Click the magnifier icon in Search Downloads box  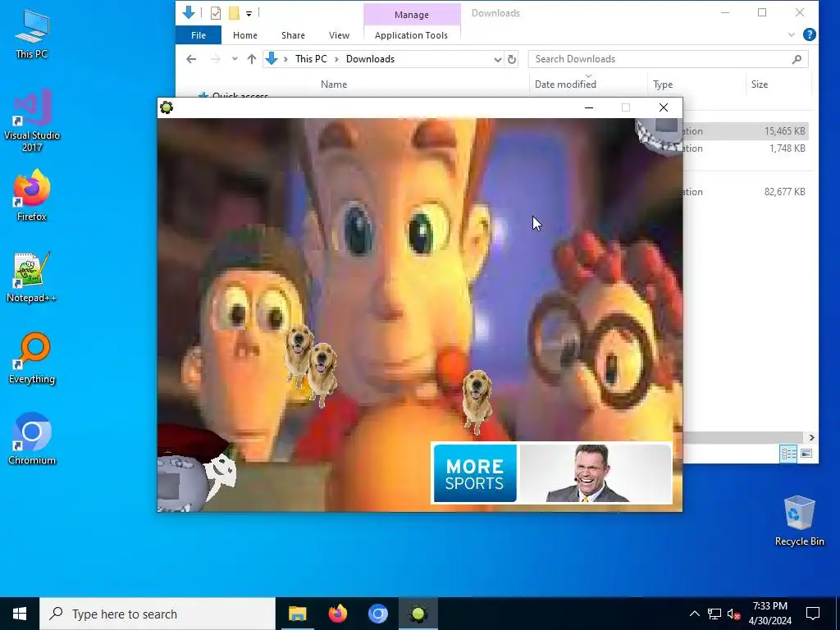tap(797, 59)
